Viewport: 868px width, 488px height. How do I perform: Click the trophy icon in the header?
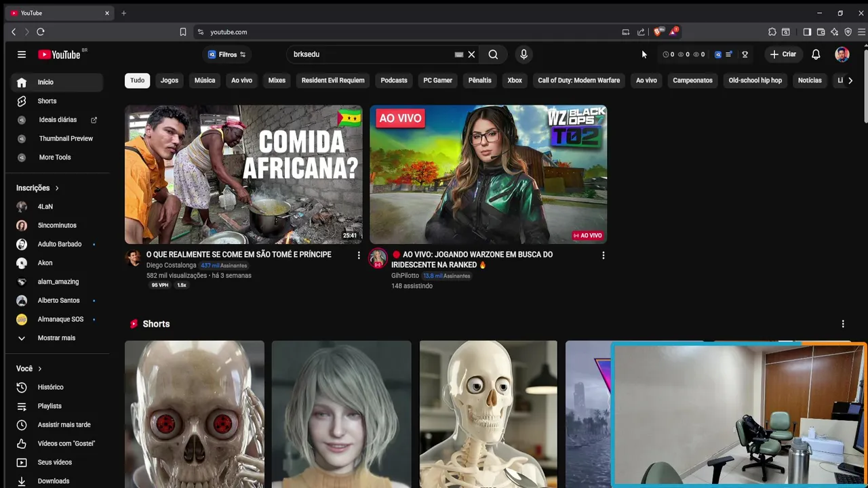[745, 54]
